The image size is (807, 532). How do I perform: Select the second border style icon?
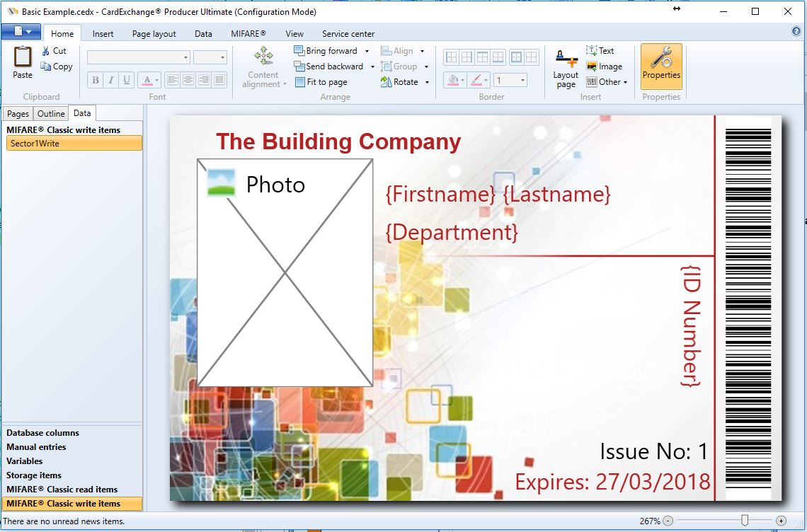tap(467, 57)
